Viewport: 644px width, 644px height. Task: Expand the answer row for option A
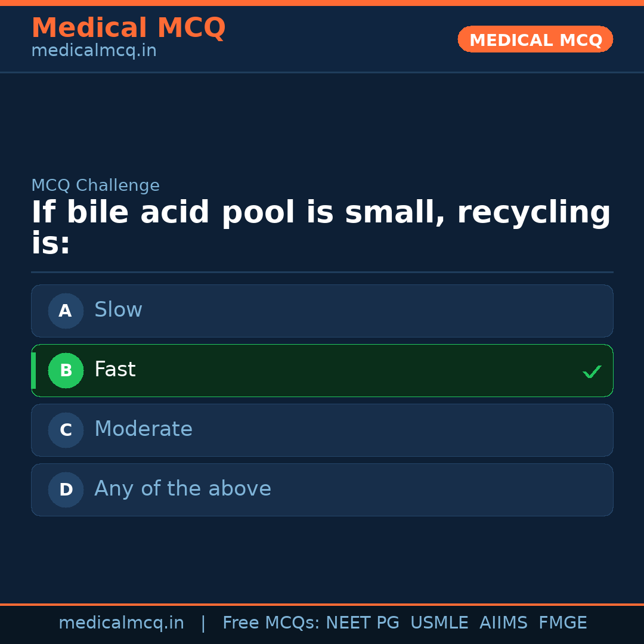322,311
